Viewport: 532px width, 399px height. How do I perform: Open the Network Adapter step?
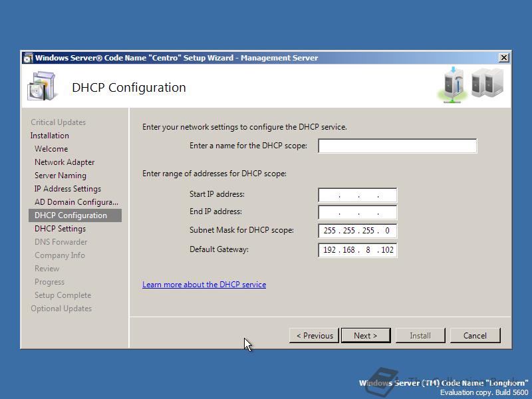click(x=65, y=162)
